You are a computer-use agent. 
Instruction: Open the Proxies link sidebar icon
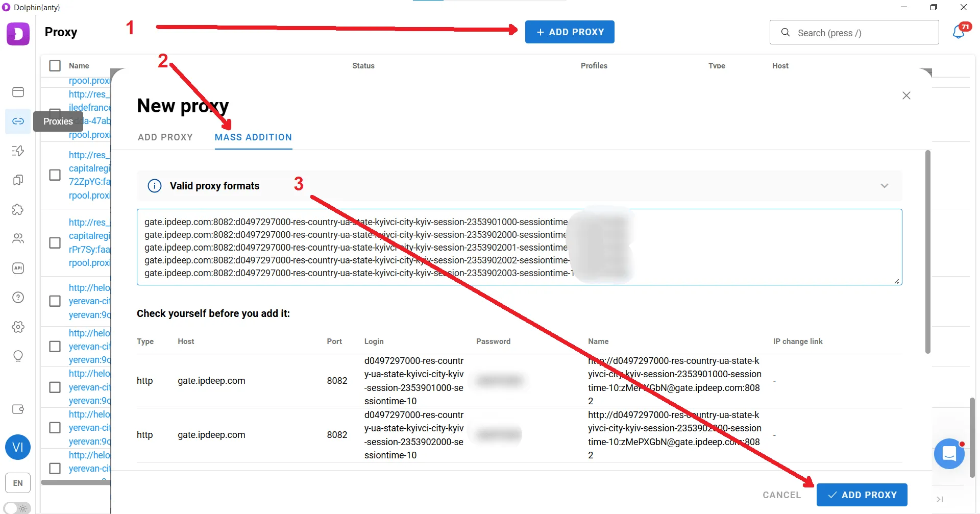pyautogui.click(x=18, y=121)
